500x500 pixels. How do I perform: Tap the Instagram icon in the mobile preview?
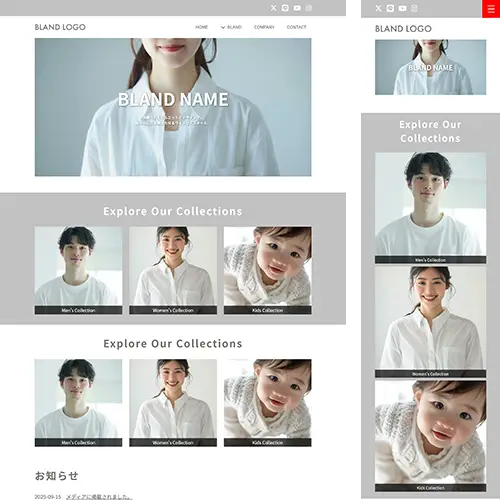(414, 8)
